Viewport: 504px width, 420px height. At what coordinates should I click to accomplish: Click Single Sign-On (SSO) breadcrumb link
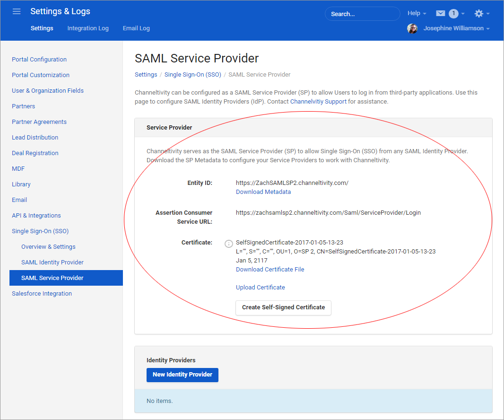coord(193,75)
